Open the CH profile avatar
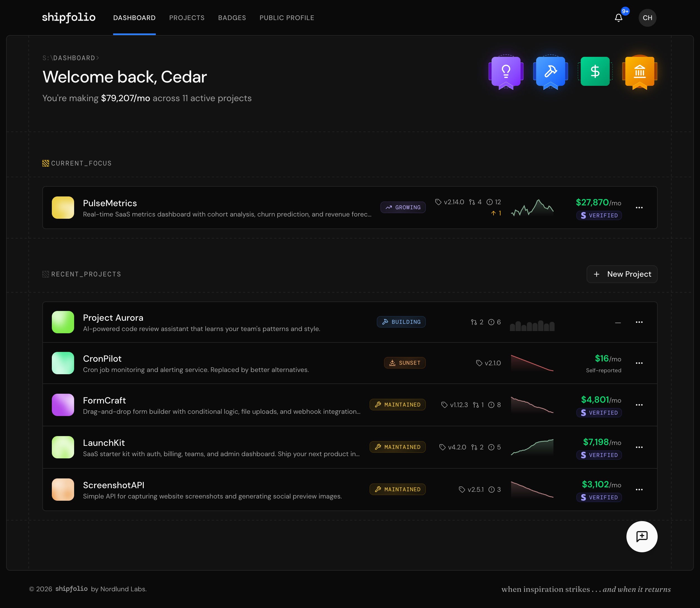The height and width of the screenshot is (608, 700). pos(647,18)
